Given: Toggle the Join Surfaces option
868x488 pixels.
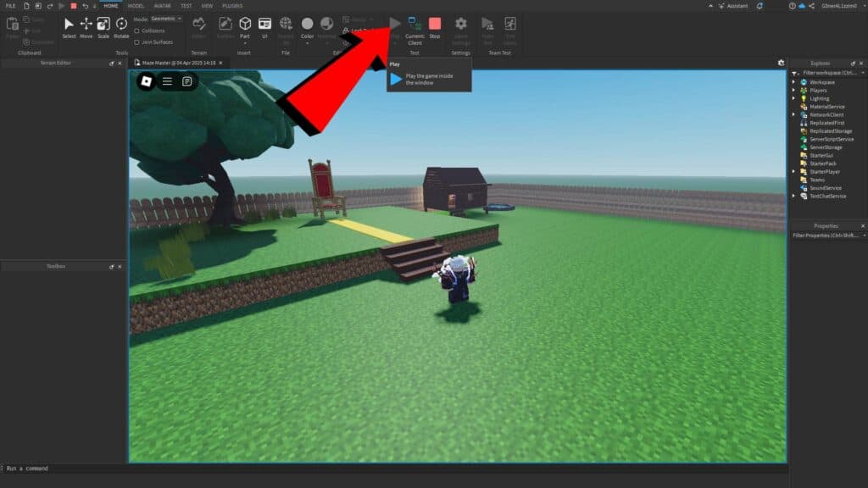Looking at the screenshot, I should (136, 42).
